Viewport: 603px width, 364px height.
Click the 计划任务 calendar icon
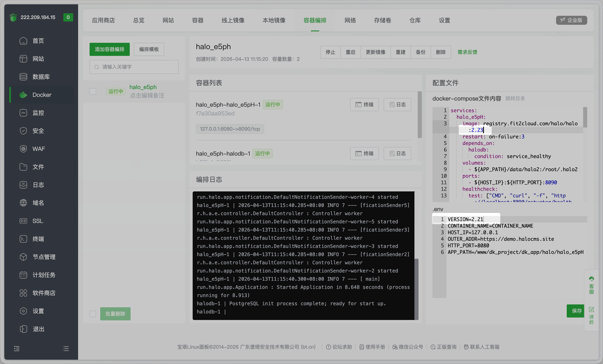(x=23, y=275)
